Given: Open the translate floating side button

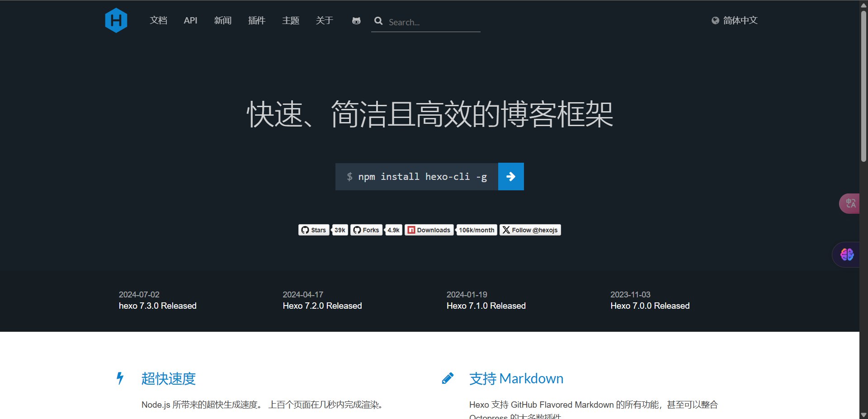Looking at the screenshot, I should click(x=850, y=203).
